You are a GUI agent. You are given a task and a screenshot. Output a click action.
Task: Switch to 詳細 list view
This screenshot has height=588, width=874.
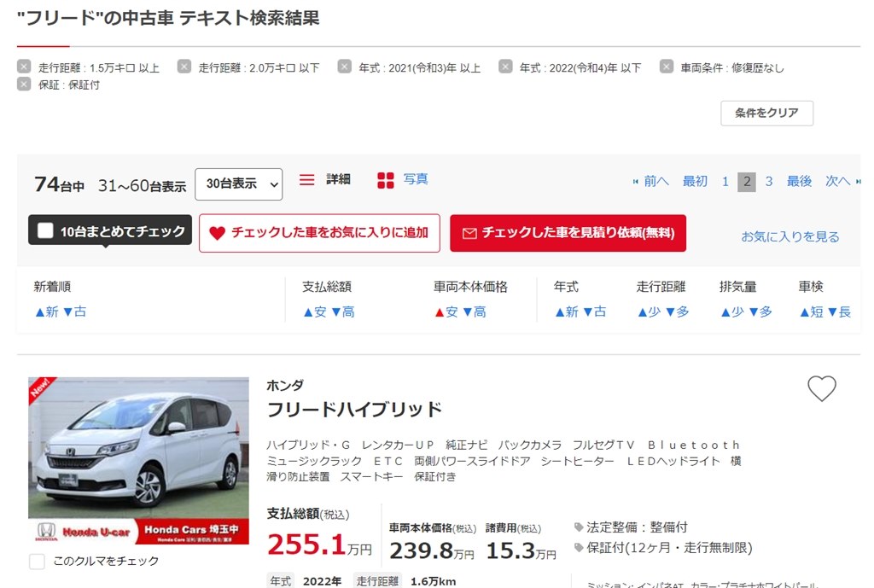tap(338, 179)
